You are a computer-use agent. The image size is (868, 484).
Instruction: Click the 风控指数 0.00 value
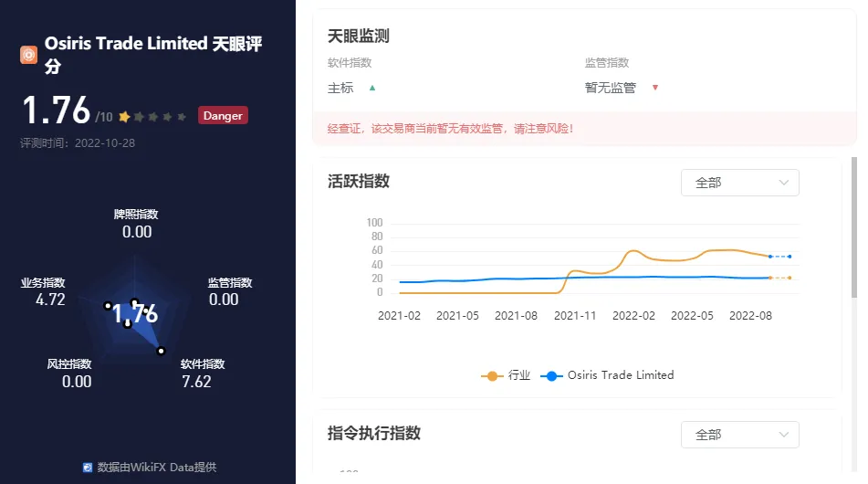point(77,382)
